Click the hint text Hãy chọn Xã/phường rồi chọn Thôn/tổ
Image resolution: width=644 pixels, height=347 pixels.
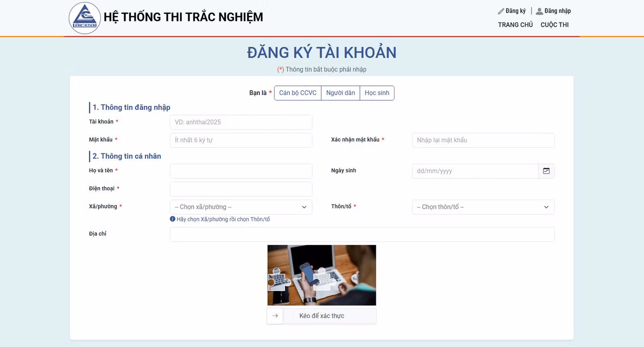(x=223, y=219)
